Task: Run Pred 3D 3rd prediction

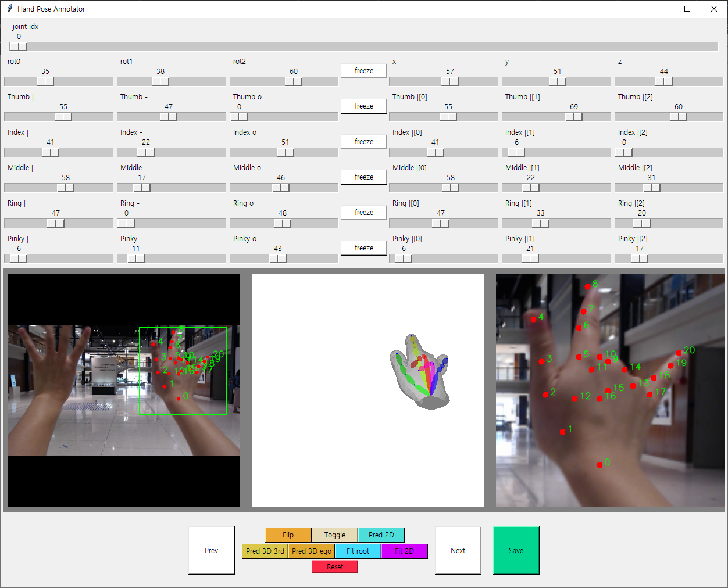Action: pyautogui.click(x=265, y=551)
